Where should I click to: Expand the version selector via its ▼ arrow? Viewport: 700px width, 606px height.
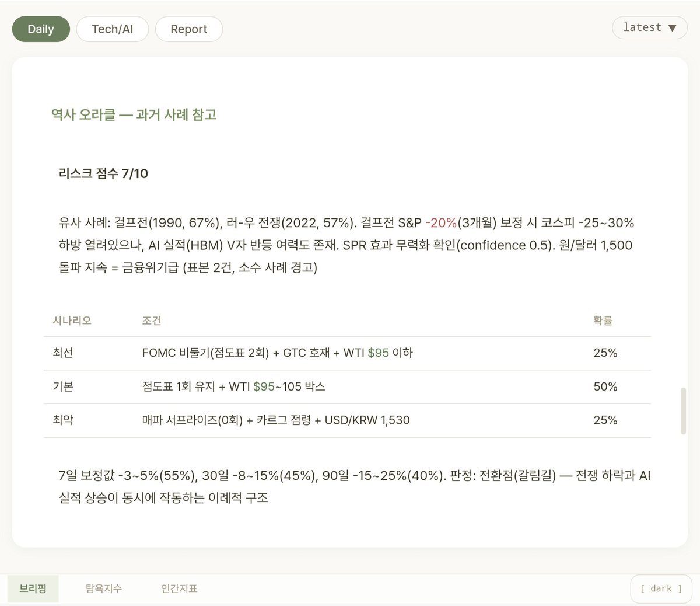coord(672,27)
